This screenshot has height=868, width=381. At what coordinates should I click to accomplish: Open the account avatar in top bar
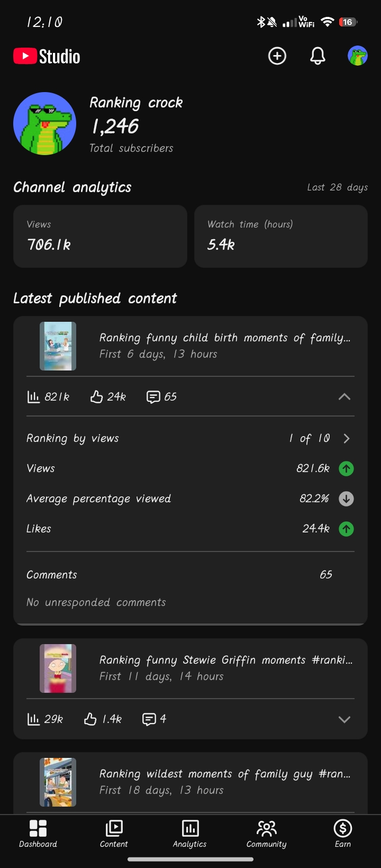pyautogui.click(x=358, y=56)
